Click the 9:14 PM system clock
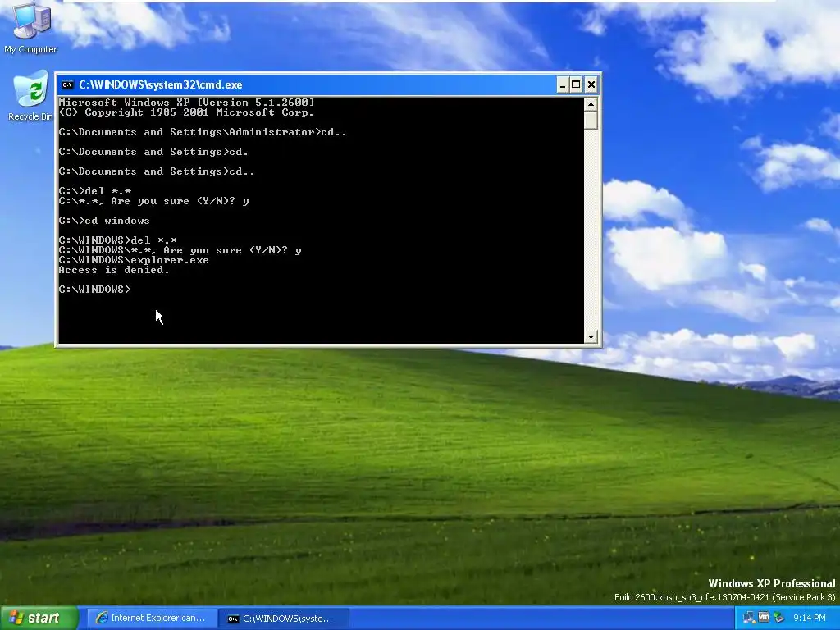The image size is (840, 630). (810, 619)
